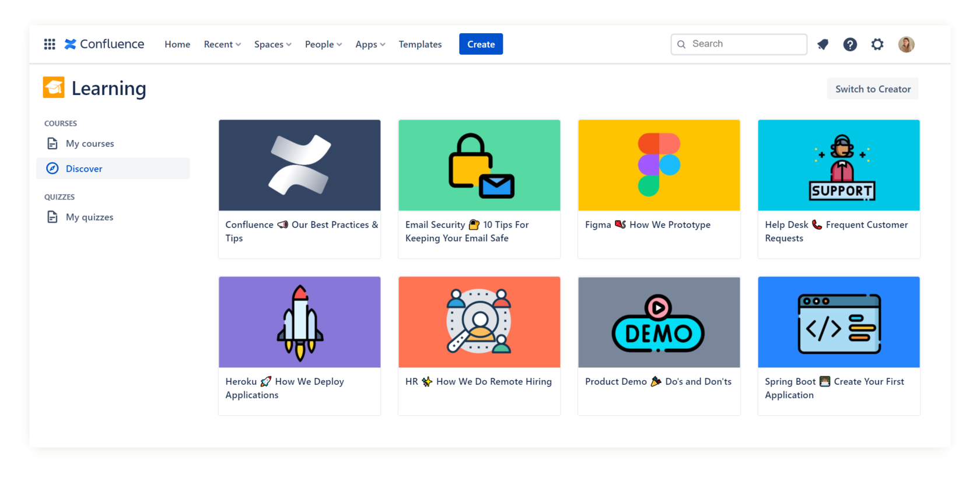Viewport: 980px width, 481px height.
Task: Expand the Recent dropdown
Action: point(222,44)
